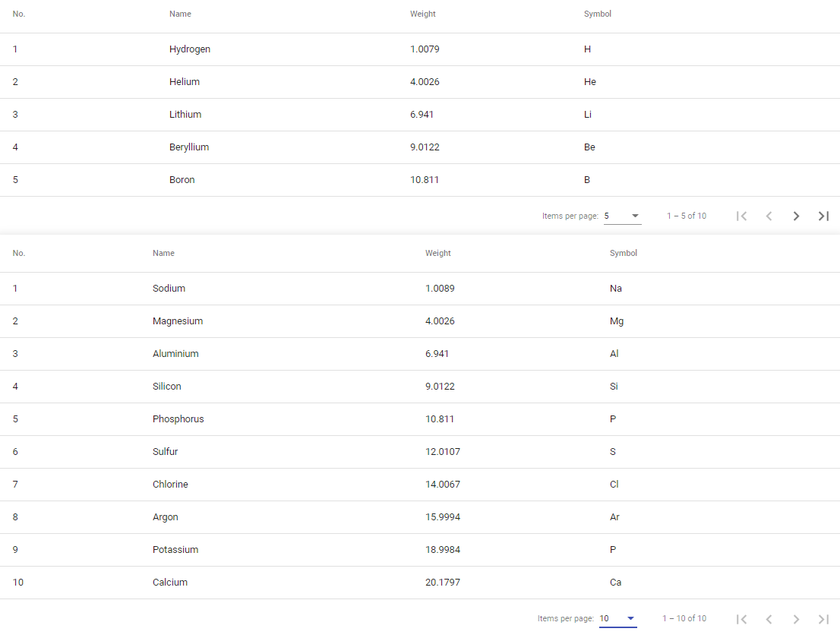The height and width of the screenshot is (638, 840).
Task: Go to next page in top table paginator
Action: click(796, 216)
